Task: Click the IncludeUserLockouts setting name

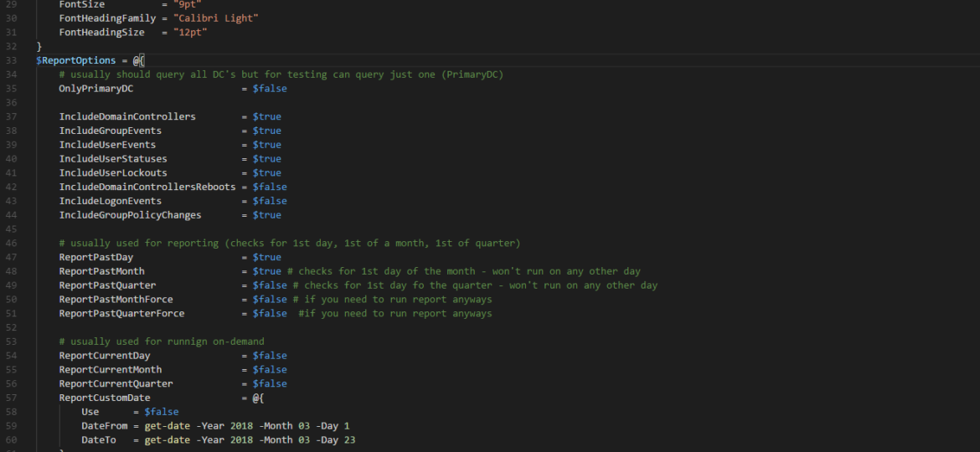Action: point(113,173)
